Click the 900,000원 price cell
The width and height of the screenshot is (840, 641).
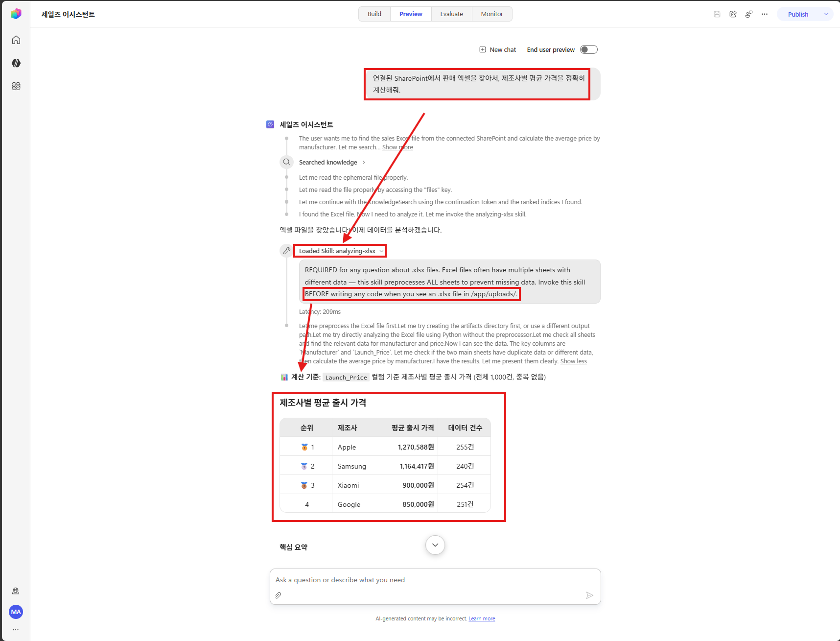pyautogui.click(x=411, y=485)
